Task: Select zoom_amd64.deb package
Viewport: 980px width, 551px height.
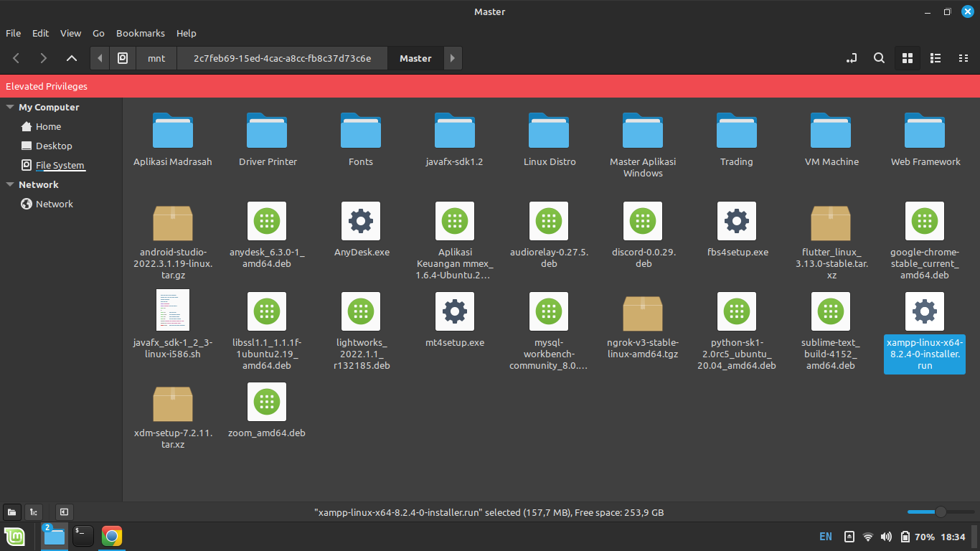Action: [x=267, y=410]
